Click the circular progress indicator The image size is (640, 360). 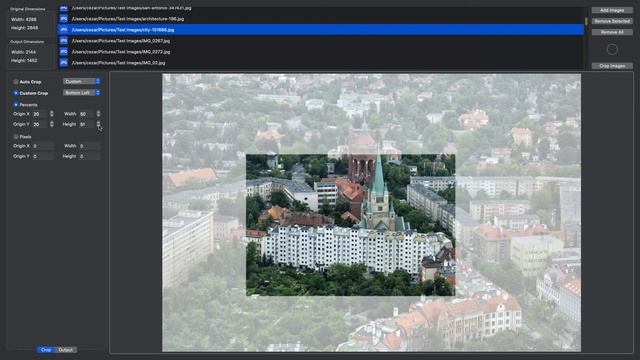click(612, 49)
